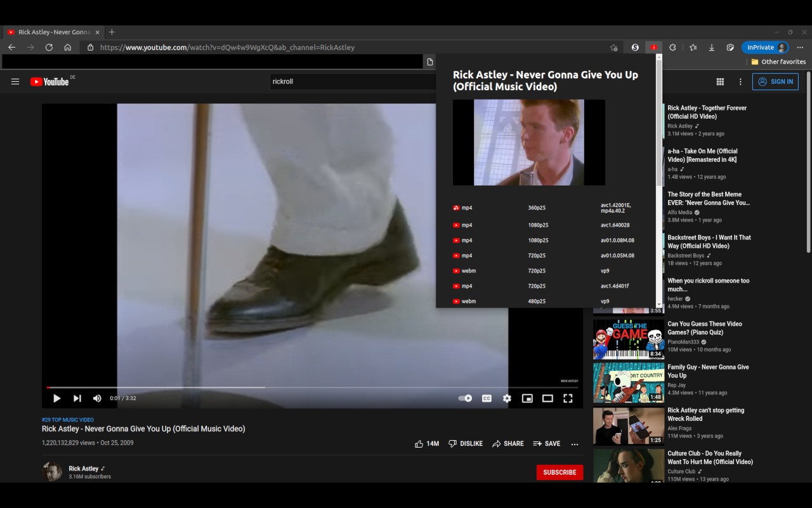Screen dimensions: 812x508
Task: Select mp4 720p25 avc1.4d401f format
Action: 546,286
